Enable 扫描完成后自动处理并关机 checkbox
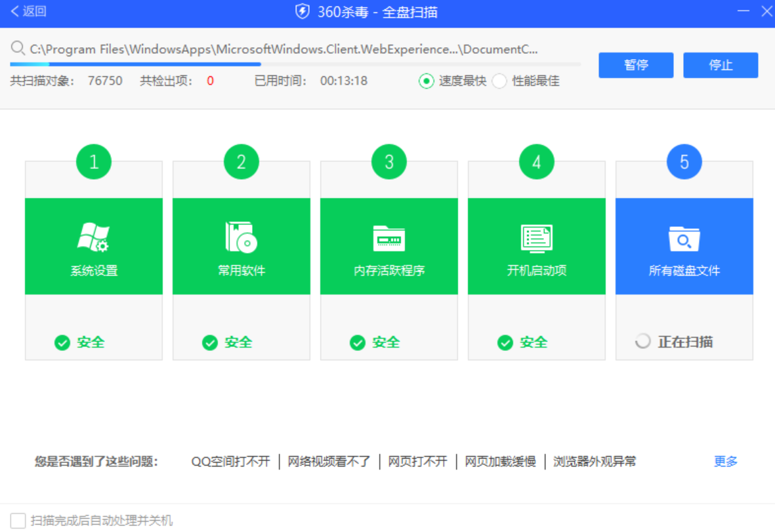Image resolution: width=775 pixels, height=532 pixels. pyautogui.click(x=18, y=521)
